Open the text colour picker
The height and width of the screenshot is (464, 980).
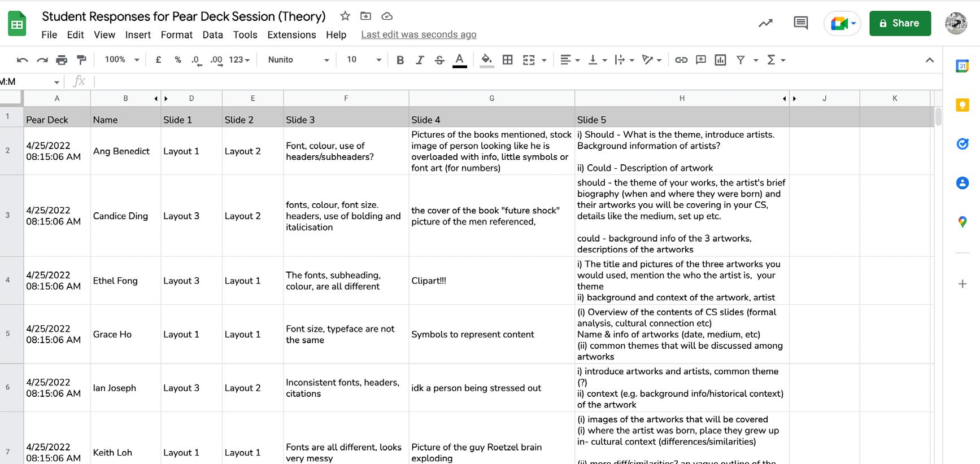[x=460, y=60]
